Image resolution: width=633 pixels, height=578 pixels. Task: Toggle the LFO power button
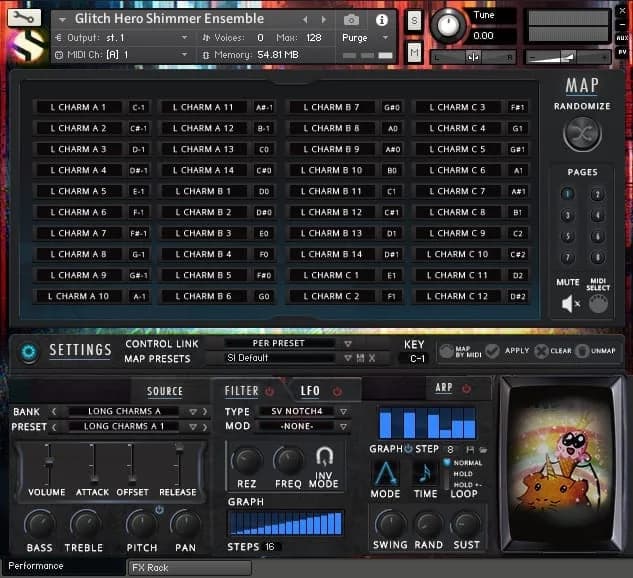coord(336,391)
